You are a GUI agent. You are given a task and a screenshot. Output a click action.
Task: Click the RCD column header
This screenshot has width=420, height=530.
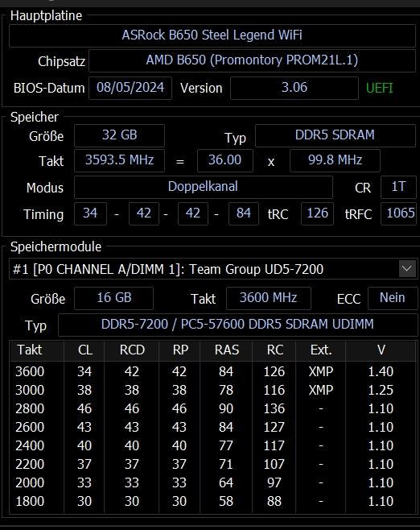(132, 350)
